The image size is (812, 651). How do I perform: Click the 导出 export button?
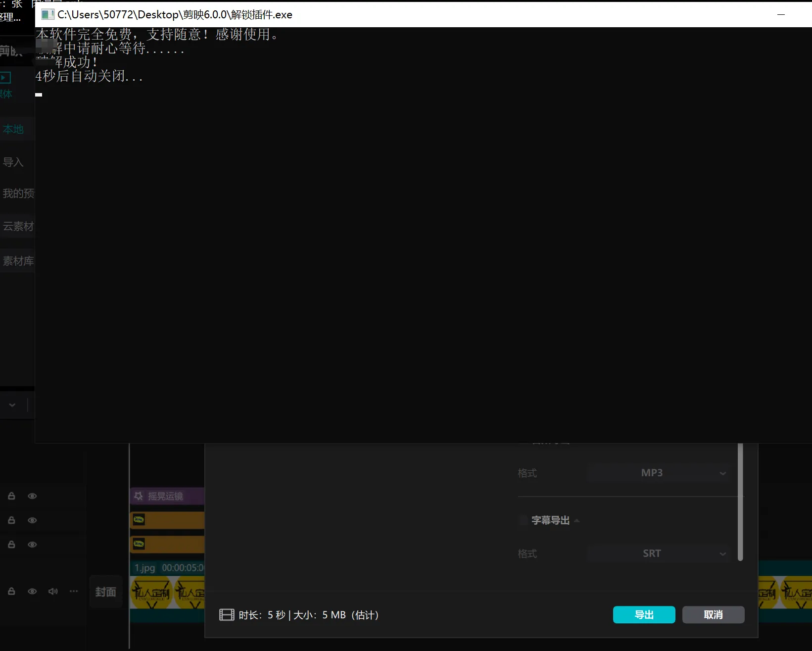[x=644, y=615]
